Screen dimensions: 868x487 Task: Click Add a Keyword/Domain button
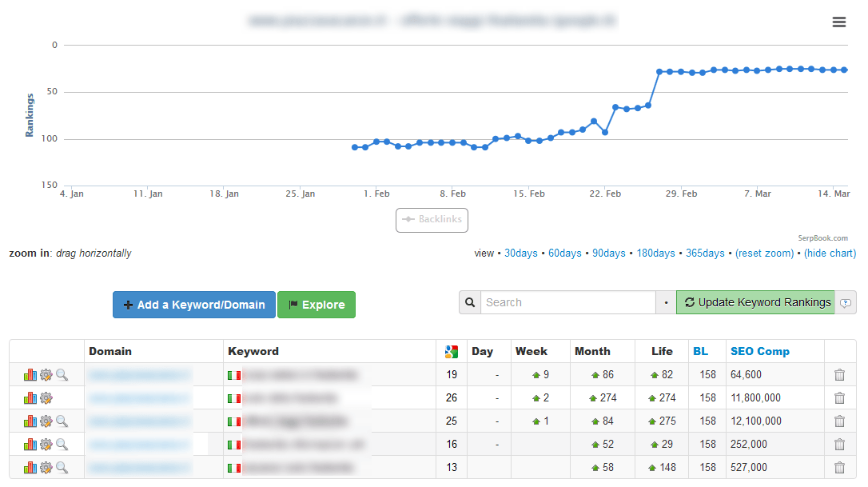coord(193,305)
